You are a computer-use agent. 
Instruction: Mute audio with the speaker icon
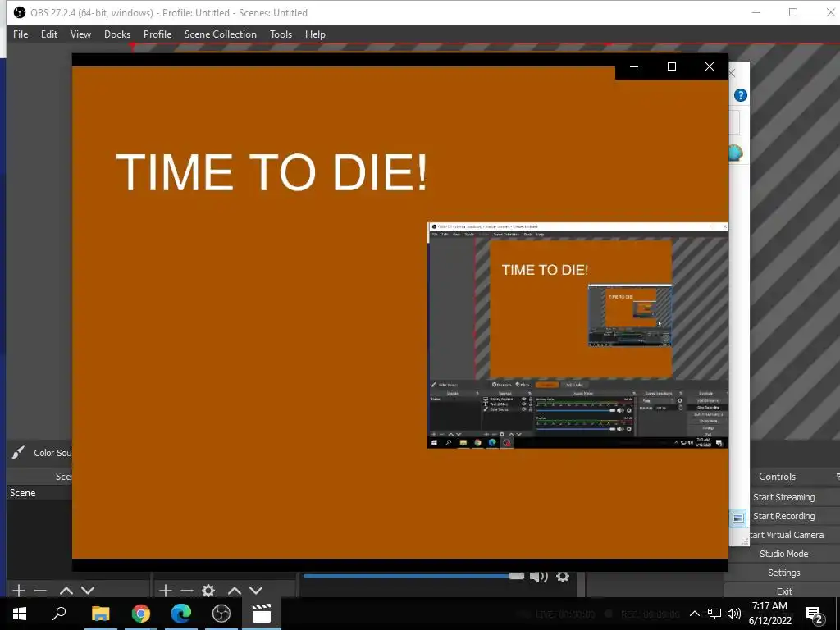(538, 577)
